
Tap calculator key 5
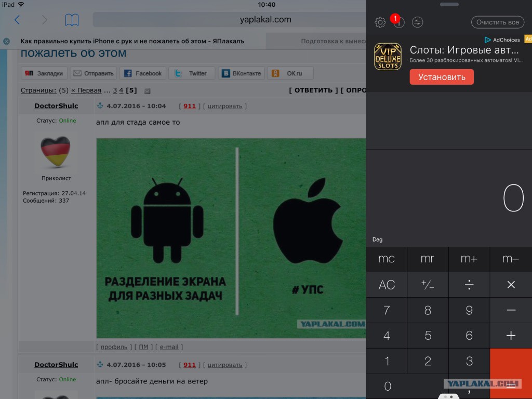[428, 336]
